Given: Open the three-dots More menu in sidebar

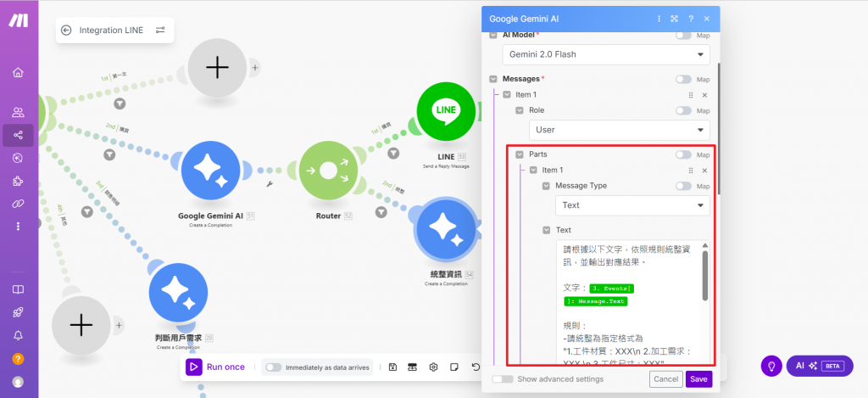Looking at the screenshot, I should pyautogui.click(x=18, y=227).
